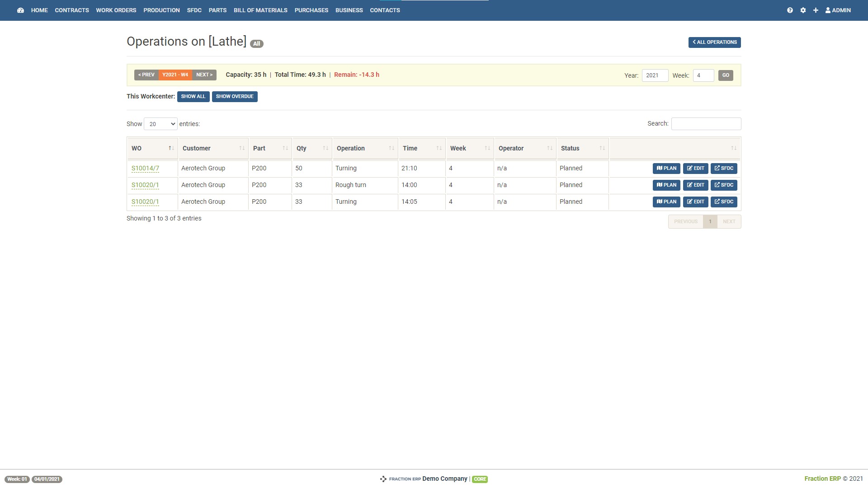Go to CONTACTS menu item
Viewport: 868px width, 488px height.
[385, 10]
